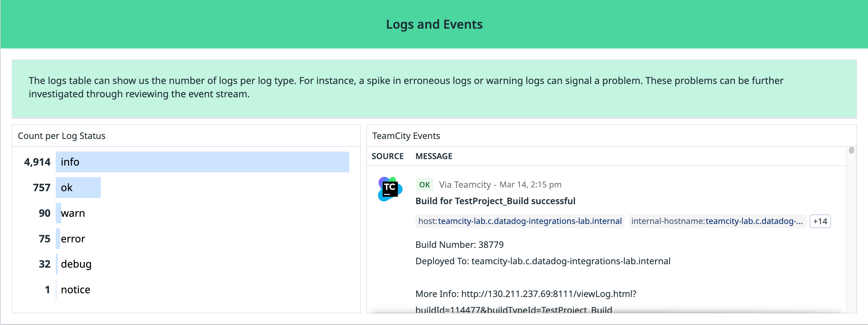Click the internal-hostname tag
The width and height of the screenshot is (868, 325).
pyautogui.click(x=718, y=221)
